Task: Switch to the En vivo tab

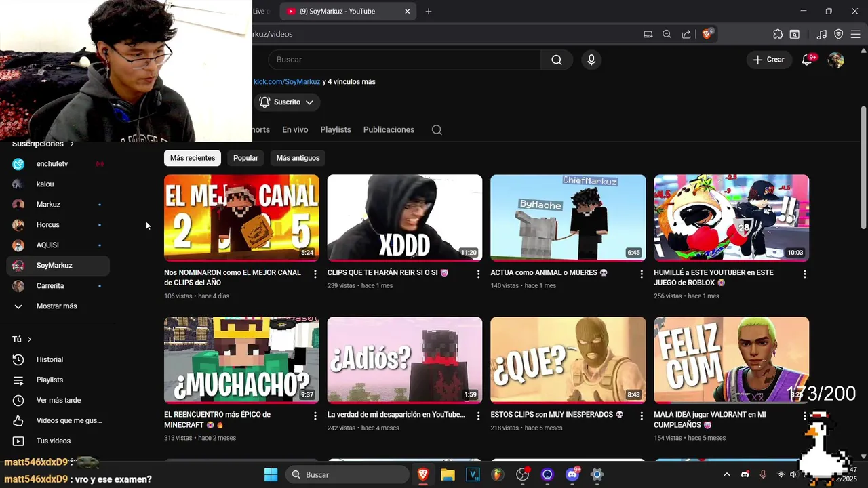Action: pyautogui.click(x=295, y=130)
